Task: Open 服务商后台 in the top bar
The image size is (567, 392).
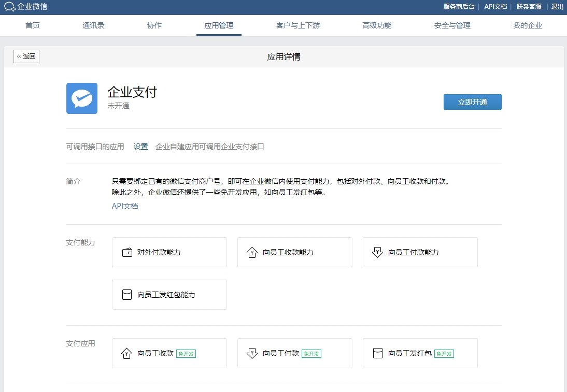Action: tap(459, 7)
